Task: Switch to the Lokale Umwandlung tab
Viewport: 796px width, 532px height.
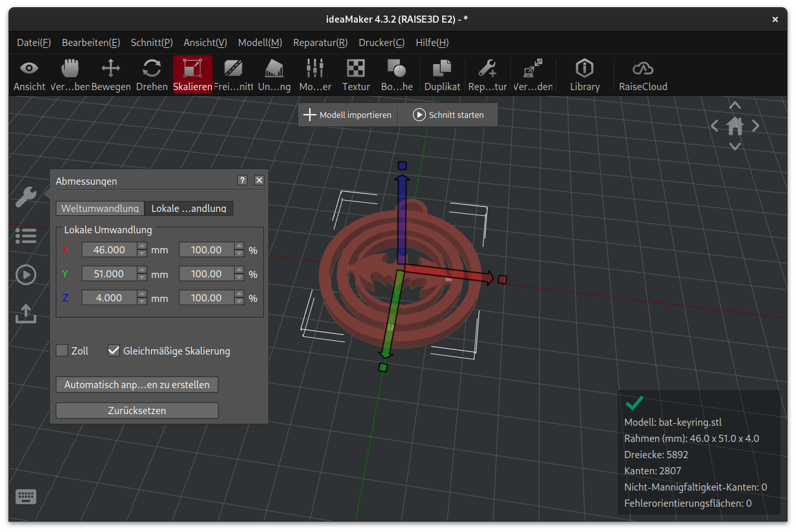Action: click(x=189, y=208)
